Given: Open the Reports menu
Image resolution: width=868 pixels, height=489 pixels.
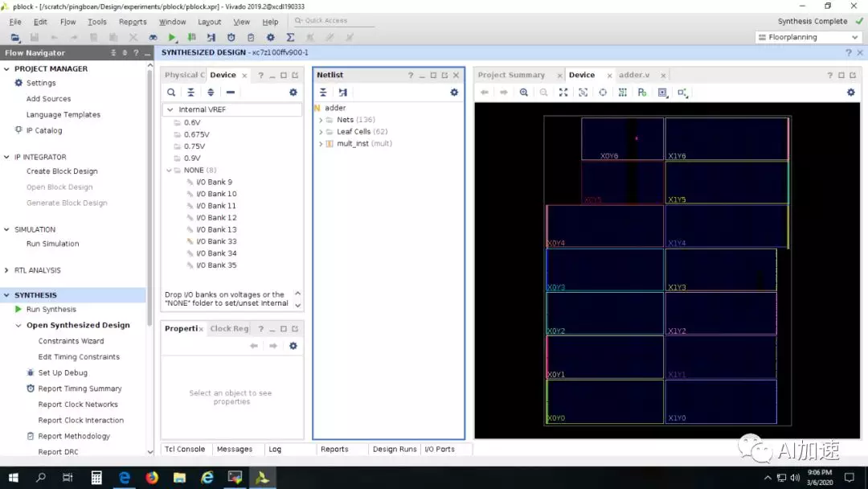Looking at the screenshot, I should [133, 22].
